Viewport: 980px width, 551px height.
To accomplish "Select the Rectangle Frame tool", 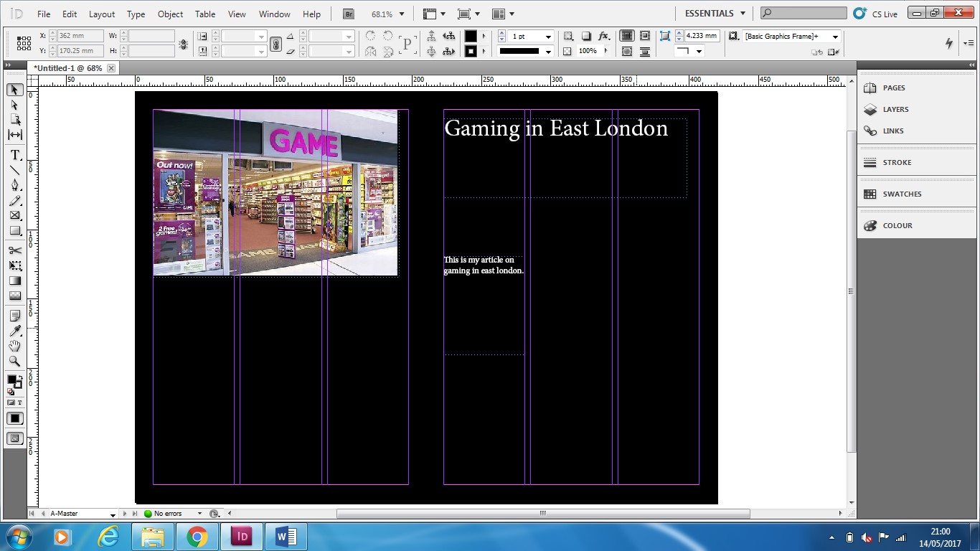I will [x=14, y=215].
